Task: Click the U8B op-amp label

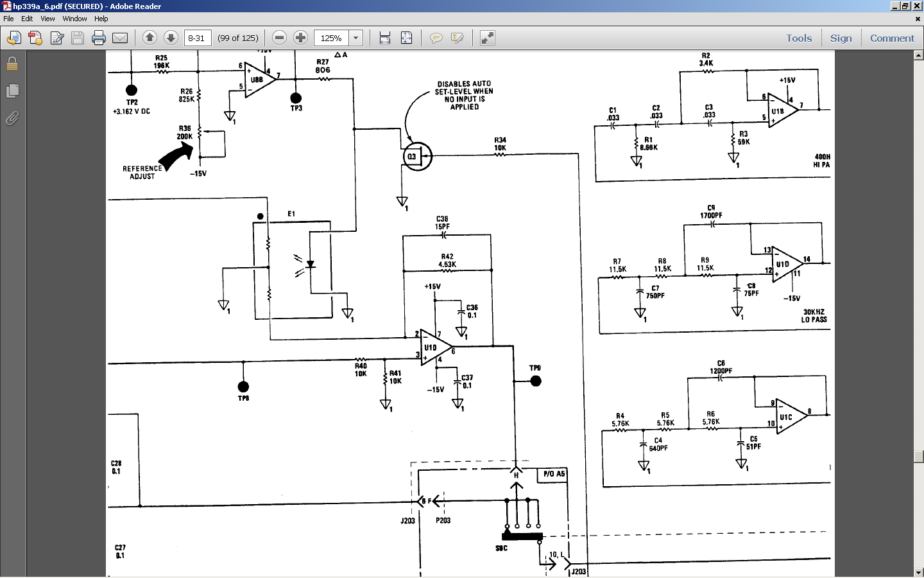Action: point(257,80)
